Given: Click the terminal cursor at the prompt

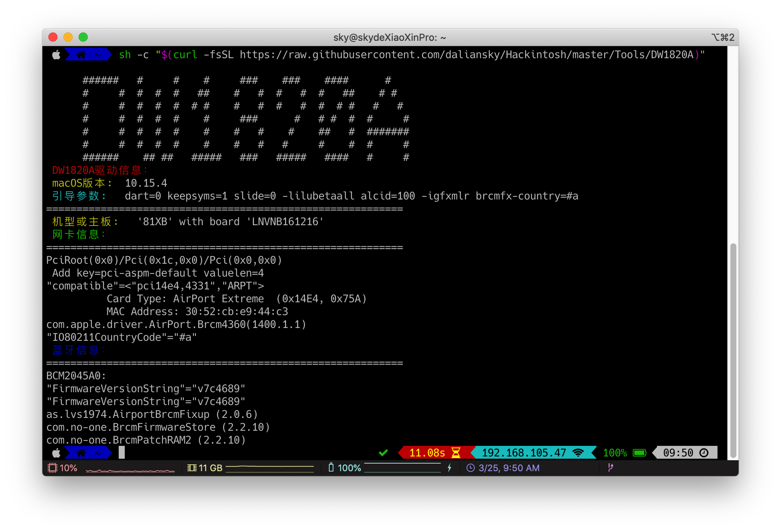Looking at the screenshot, I should pyautogui.click(x=122, y=452).
